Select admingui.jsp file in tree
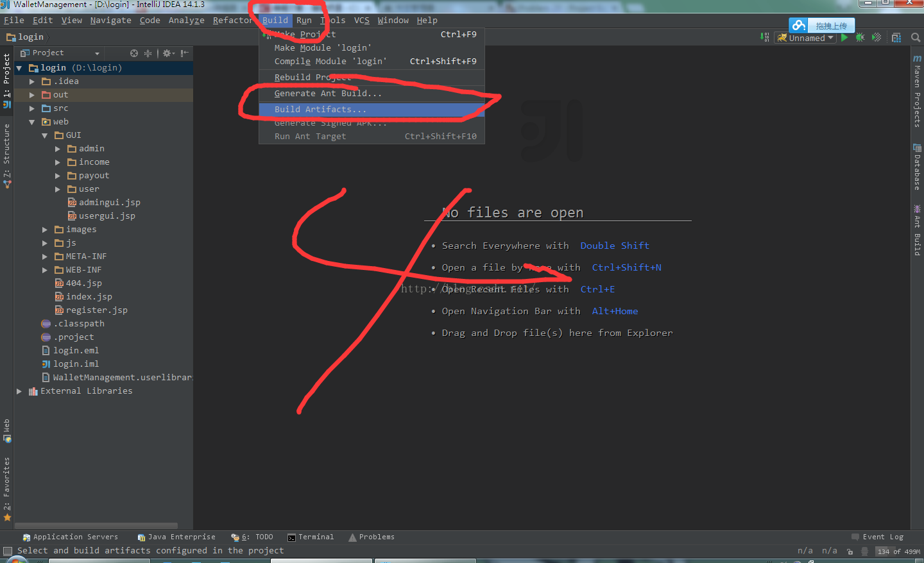This screenshot has width=924, height=563. pos(103,203)
